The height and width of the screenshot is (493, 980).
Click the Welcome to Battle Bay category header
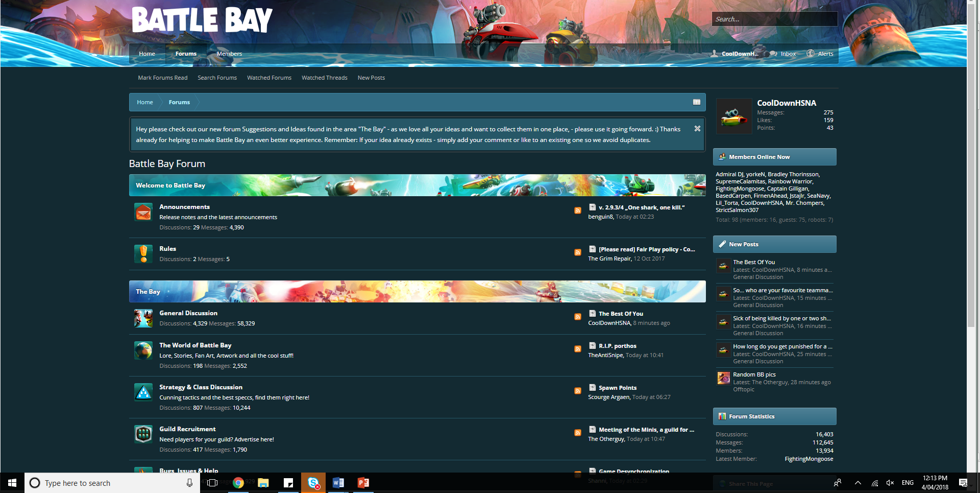tap(418, 185)
